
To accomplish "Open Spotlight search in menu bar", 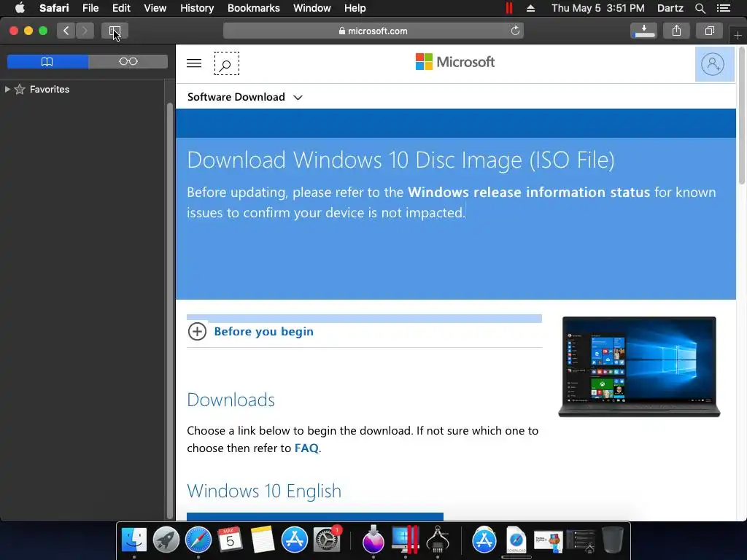I will coord(700,8).
